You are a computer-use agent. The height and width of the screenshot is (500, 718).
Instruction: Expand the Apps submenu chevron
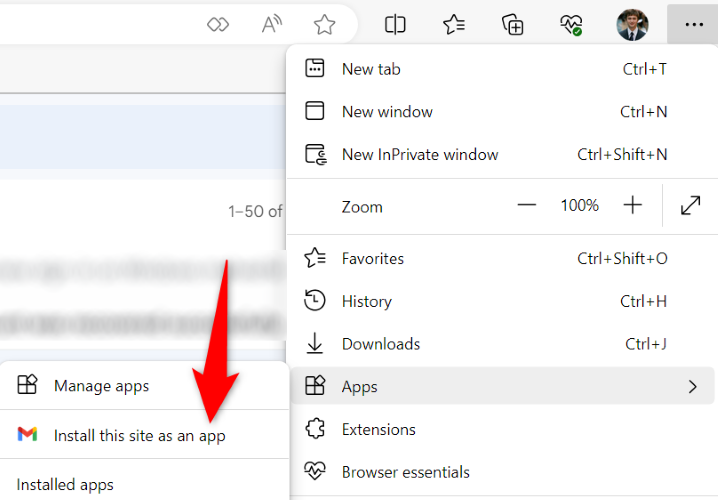click(x=692, y=387)
